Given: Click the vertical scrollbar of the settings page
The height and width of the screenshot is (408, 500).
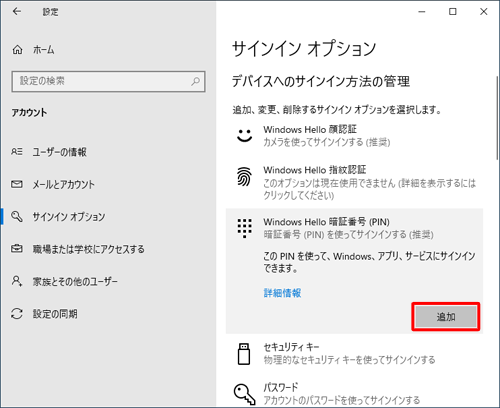Looking at the screenshot, I should (x=497, y=118).
